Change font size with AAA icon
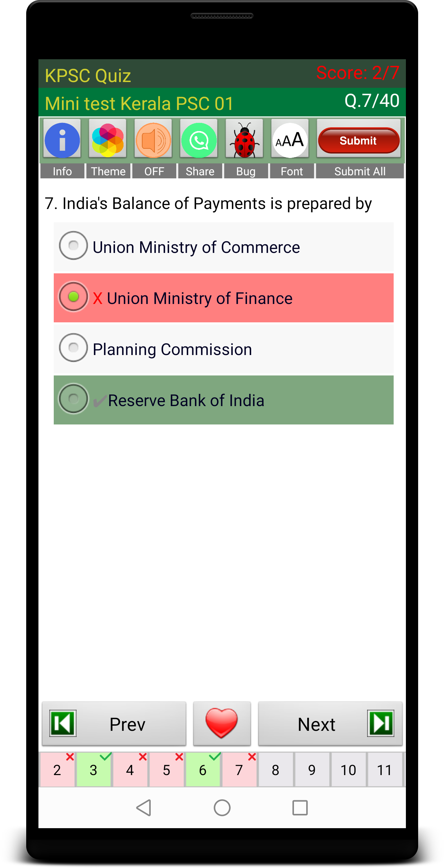The height and width of the screenshot is (868, 444). pyautogui.click(x=290, y=140)
